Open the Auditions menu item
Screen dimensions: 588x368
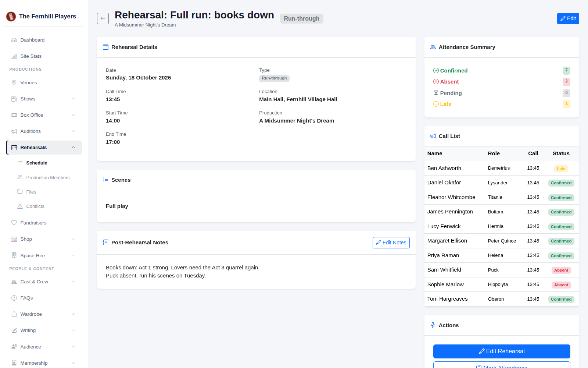click(x=44, y=131)
